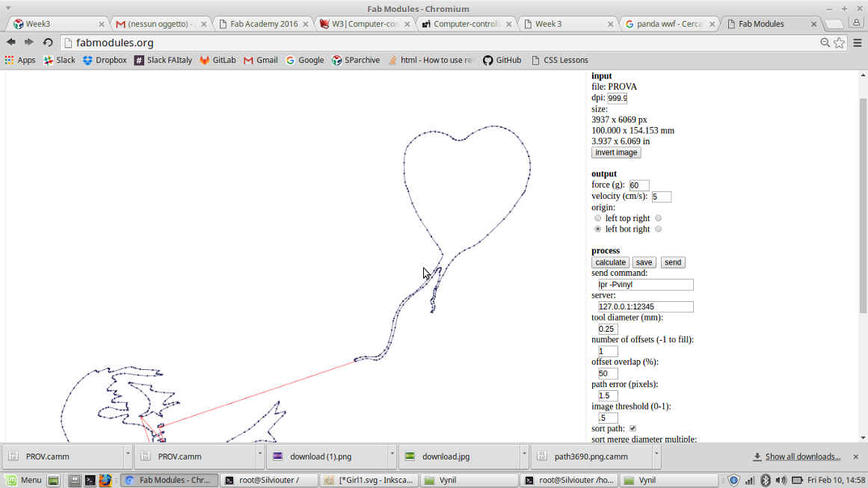Select bottom left origin radio button
This screenshot has height=488, width=868.
pos(598,229)
